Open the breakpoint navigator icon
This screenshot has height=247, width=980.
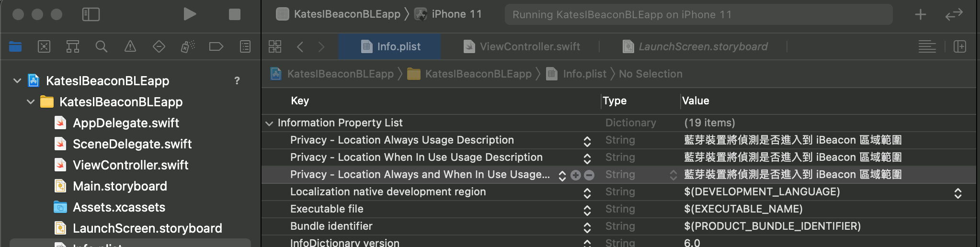[217, 46]
